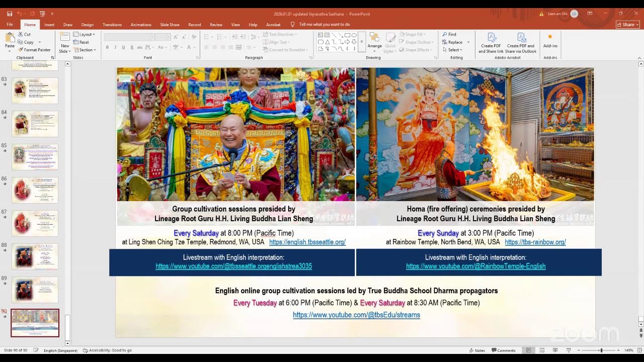Screen dimensions: 644x362
Task: Save the presentation from Quick Access Toolbar
Action: coord(10,14)
